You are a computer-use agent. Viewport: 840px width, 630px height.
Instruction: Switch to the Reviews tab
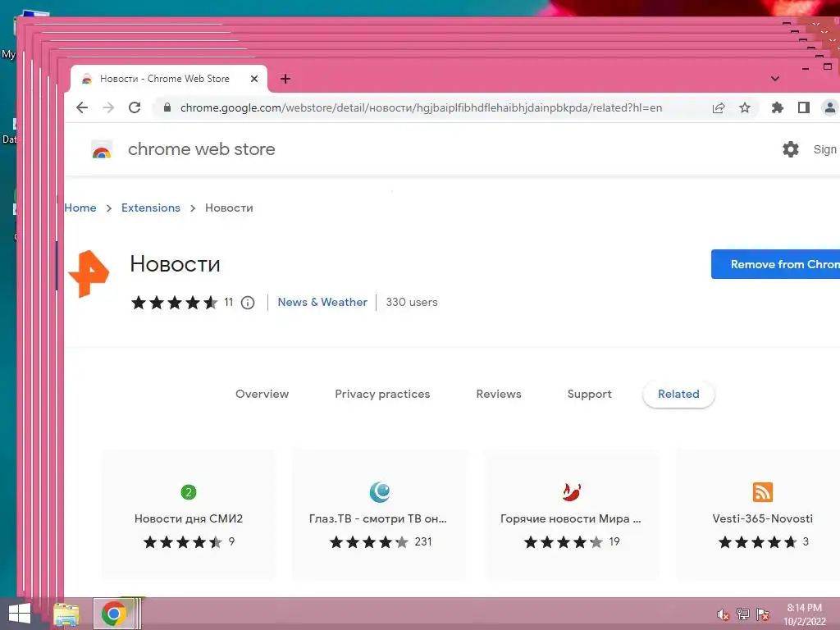[499, 395]
